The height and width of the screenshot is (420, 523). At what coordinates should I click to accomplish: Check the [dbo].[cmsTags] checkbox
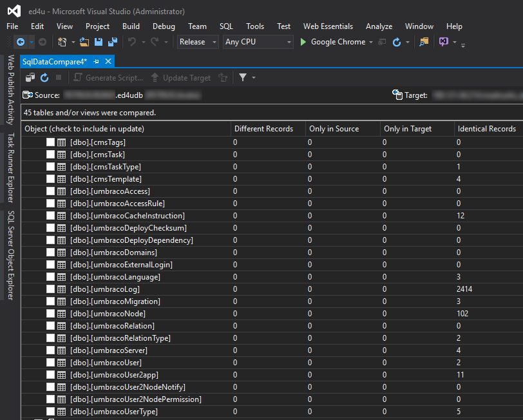point(50,142)
